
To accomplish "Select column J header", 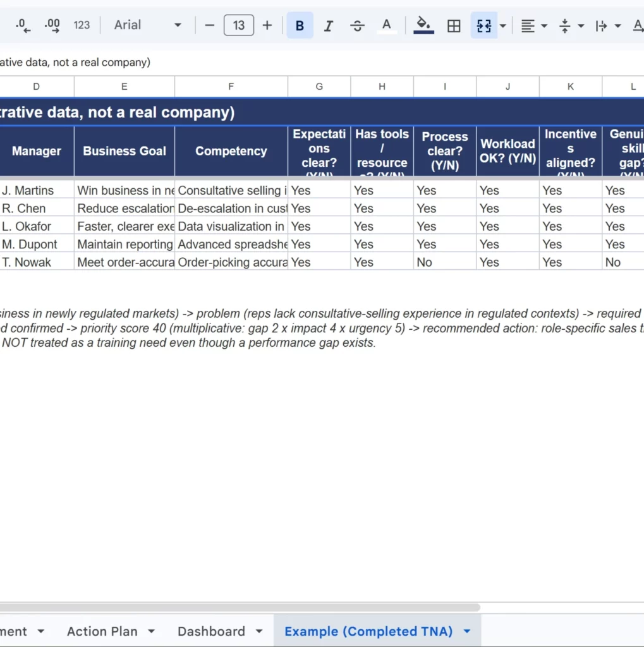I will click(507, 87).
